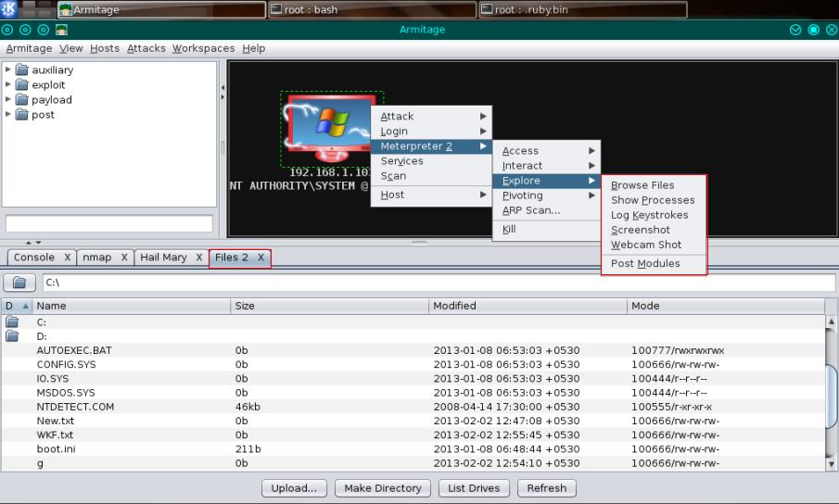Open the Host submenu
The image size is (839, 504).
(x=431, y=195)
